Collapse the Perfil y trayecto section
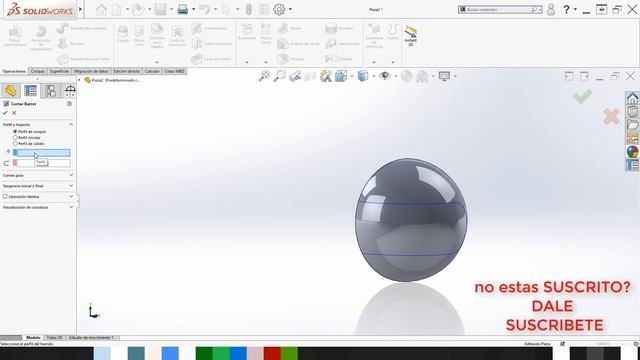The width and height of the screenshot is (640, 360). click(x=71, y=124)
